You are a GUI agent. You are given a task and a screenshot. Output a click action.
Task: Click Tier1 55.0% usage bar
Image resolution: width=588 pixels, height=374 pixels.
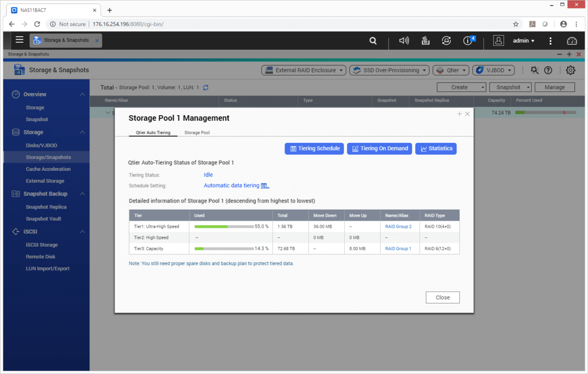pos(224,227)
